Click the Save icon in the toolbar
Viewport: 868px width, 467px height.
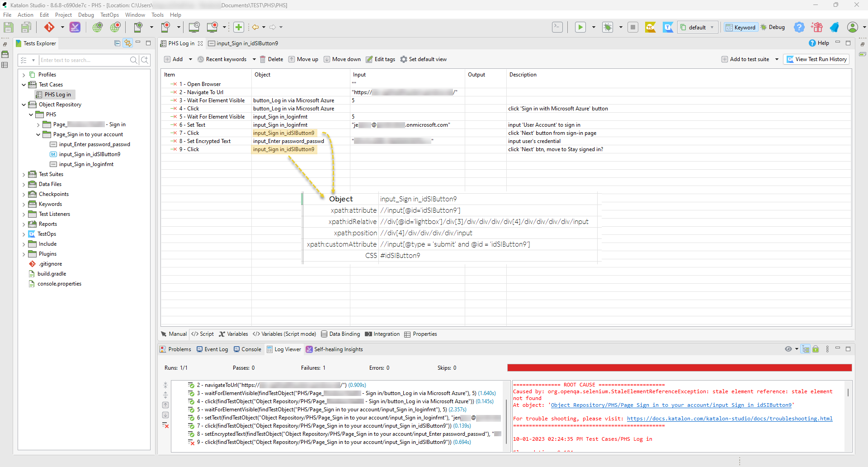tap(8, 27)
